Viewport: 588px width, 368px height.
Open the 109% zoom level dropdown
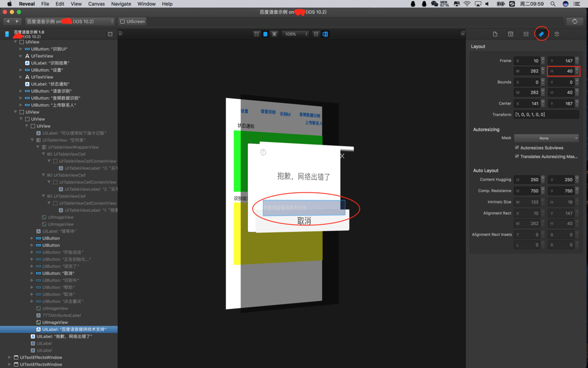(295, 34)
